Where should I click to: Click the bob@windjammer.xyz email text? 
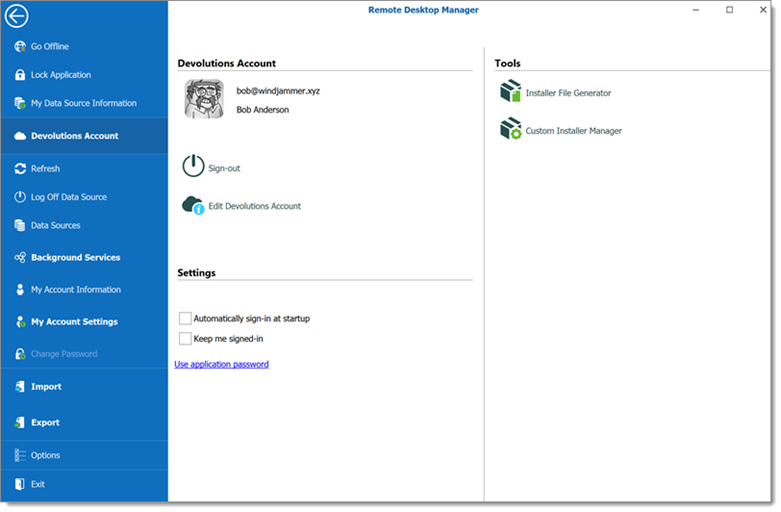(x=278, y=91)
